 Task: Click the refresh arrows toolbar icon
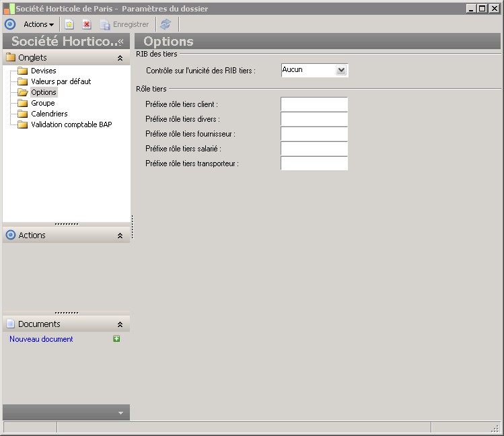pyautogui.click(x=166, y=24)
